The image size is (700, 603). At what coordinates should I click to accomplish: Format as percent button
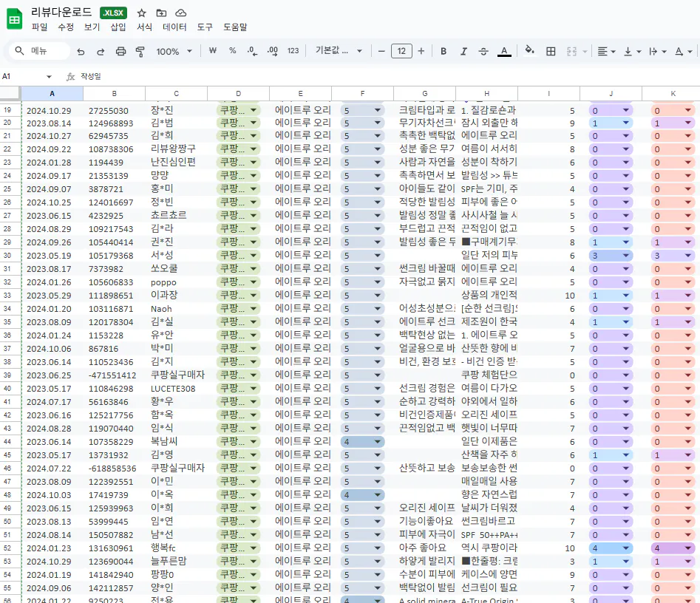click(232, 51)
